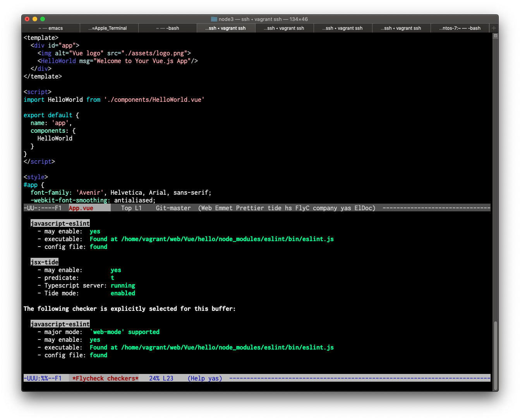Viewport: 520px width, 420px height.
Task: Open the Help yas link in the Flycheck buffer
Action: pyautogui.click(x=204, y=378)
